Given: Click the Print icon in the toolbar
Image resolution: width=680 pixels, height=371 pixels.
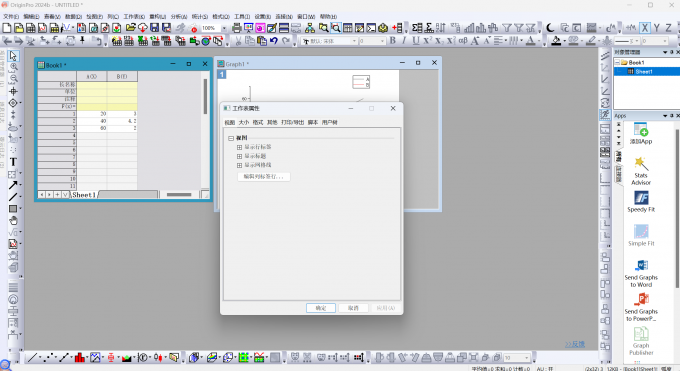Looking at the screenshot, I should coord(236,28).
